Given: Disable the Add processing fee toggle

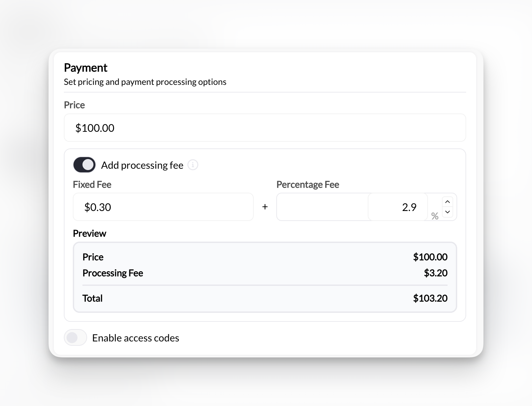Looking at the screenshot, I should click(84, 164).
